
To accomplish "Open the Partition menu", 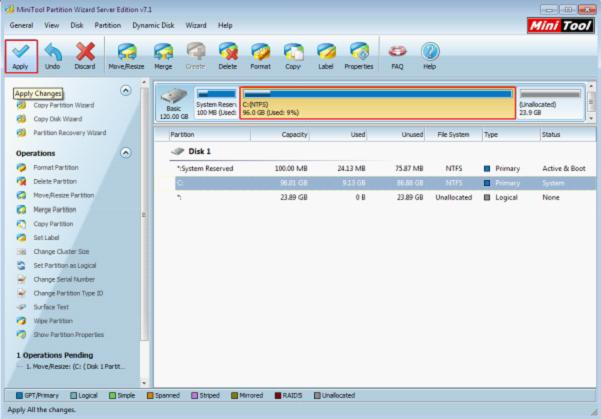I will coord(108,25).
